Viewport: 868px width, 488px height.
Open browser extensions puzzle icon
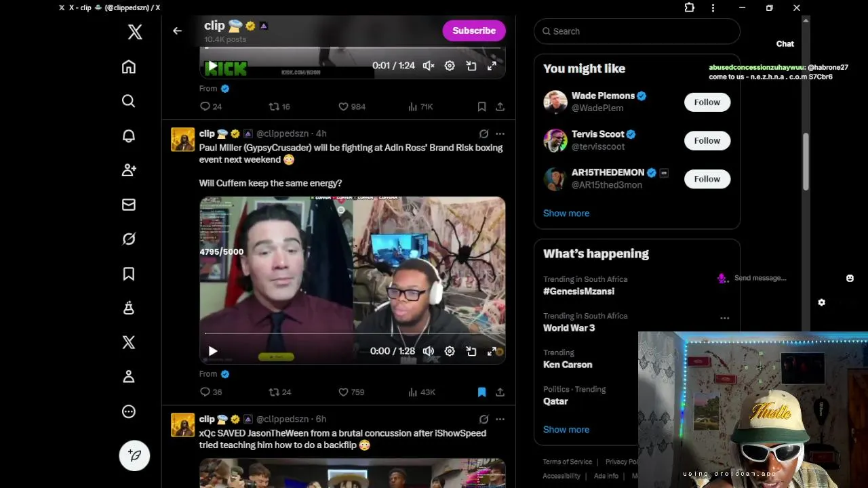click(x=689, y=7)
